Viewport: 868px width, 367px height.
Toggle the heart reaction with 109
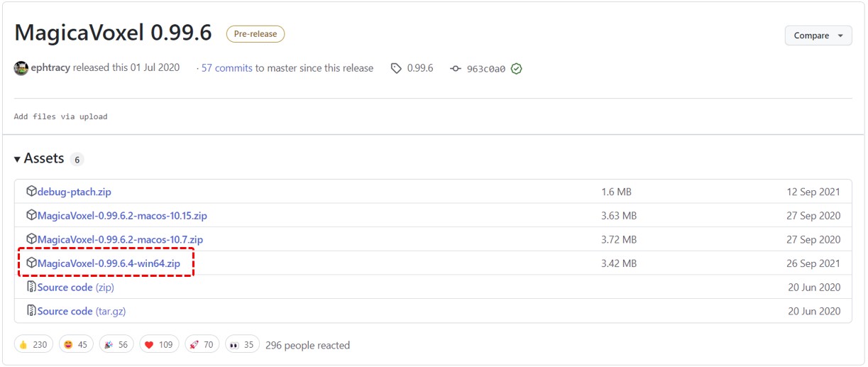[x=159, y=345]
